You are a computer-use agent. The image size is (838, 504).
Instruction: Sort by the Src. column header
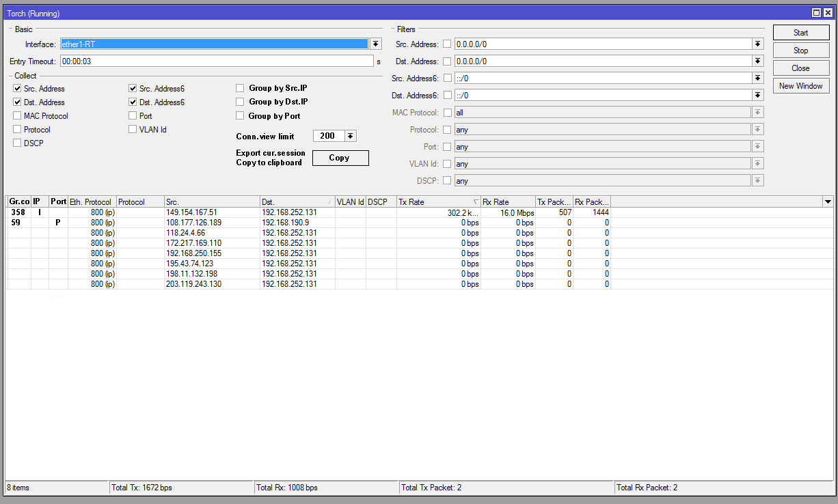(212, 202)
